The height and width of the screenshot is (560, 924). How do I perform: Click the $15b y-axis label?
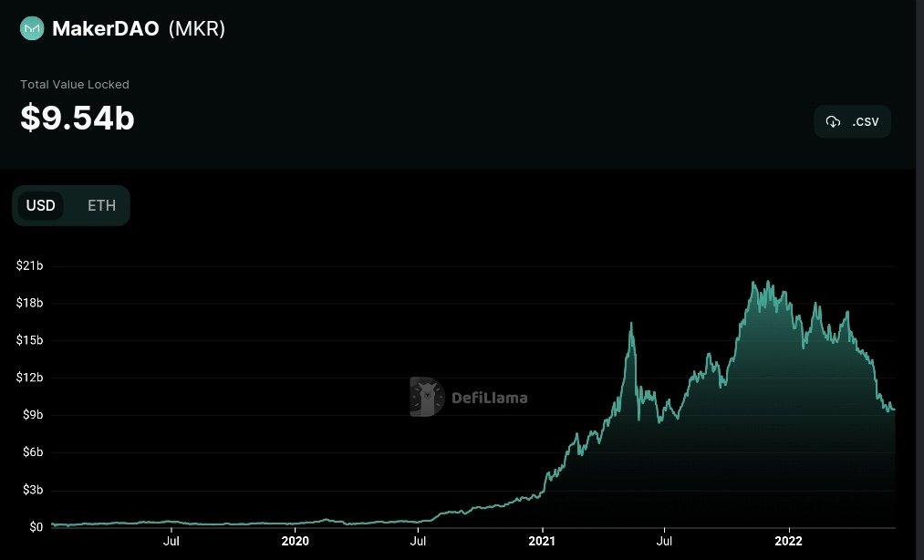29,340
